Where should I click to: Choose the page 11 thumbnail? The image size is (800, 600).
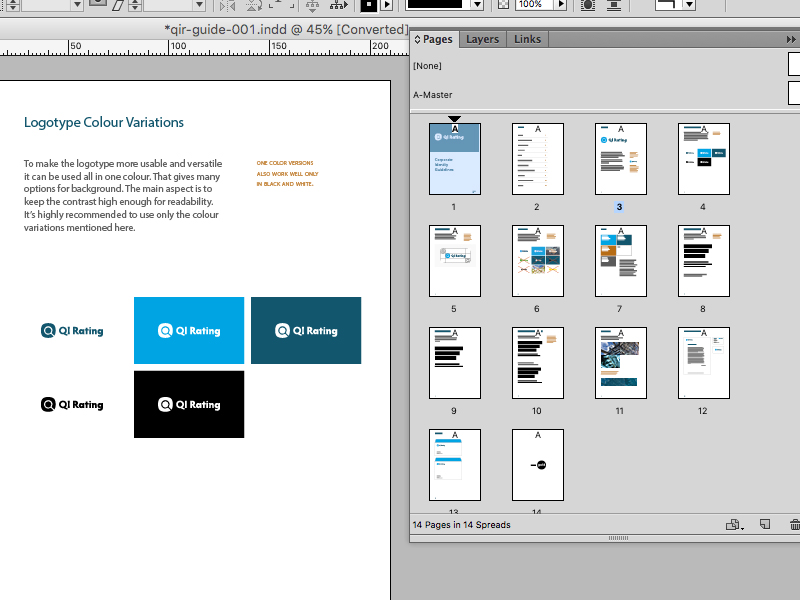click(x=620, y=363)
